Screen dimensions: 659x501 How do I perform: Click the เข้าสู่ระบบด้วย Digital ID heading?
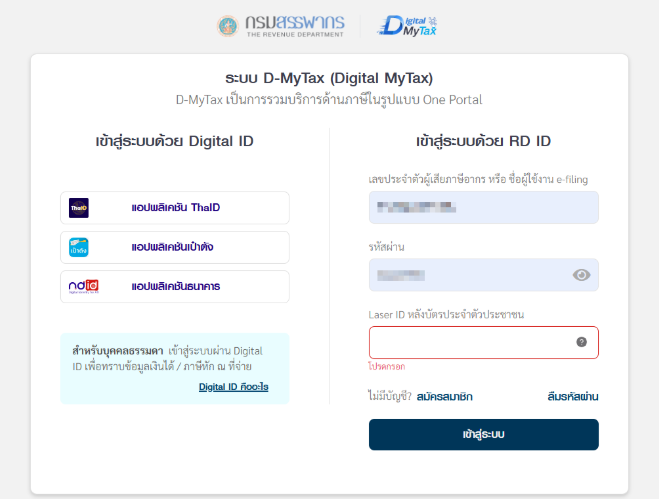[x=174, y=141]
